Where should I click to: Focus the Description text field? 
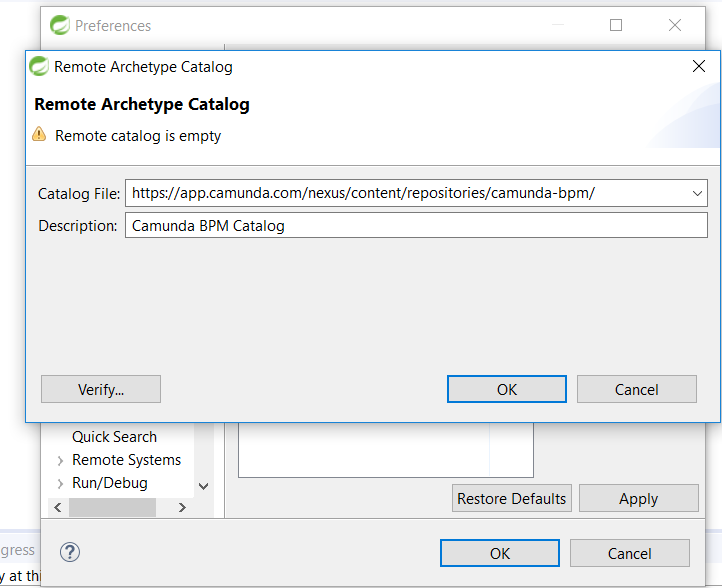pyautogui.click(x=415, y=226)
